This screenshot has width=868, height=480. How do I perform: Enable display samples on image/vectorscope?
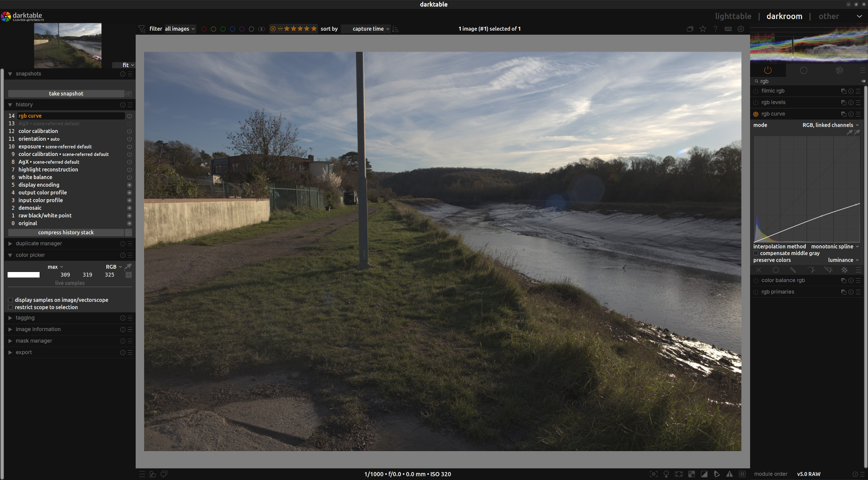10,300
